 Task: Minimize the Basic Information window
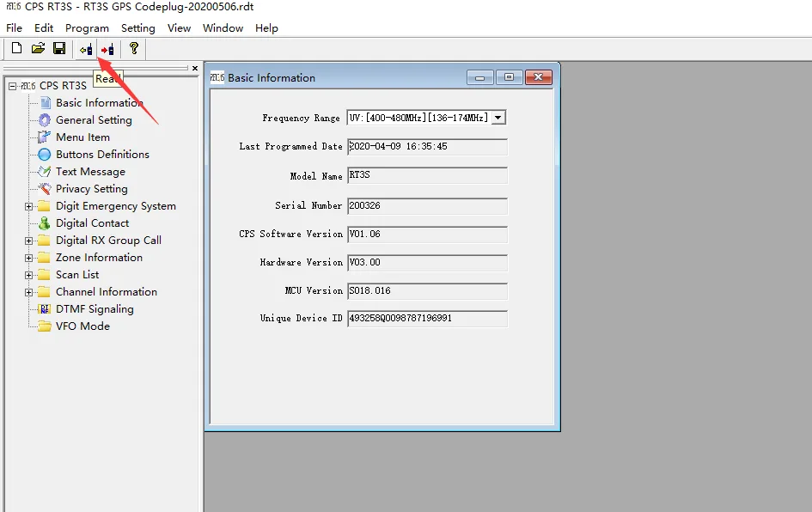(480, 77)
